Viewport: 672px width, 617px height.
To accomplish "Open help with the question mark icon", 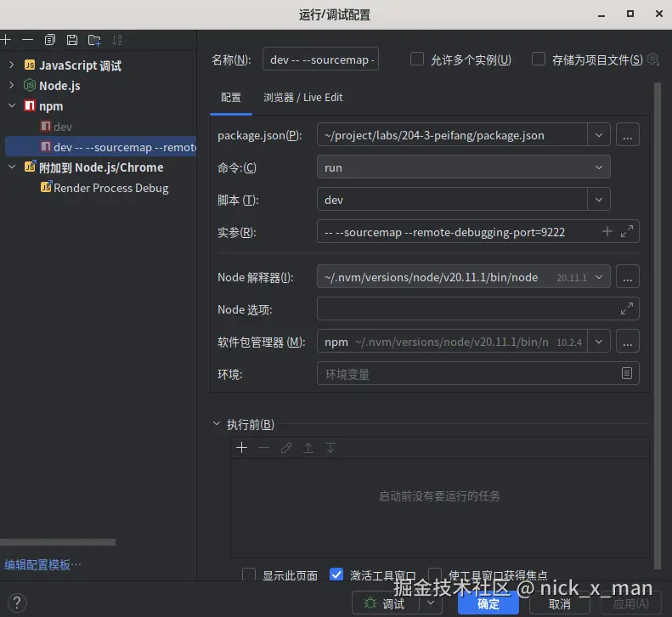I will 17,603.
